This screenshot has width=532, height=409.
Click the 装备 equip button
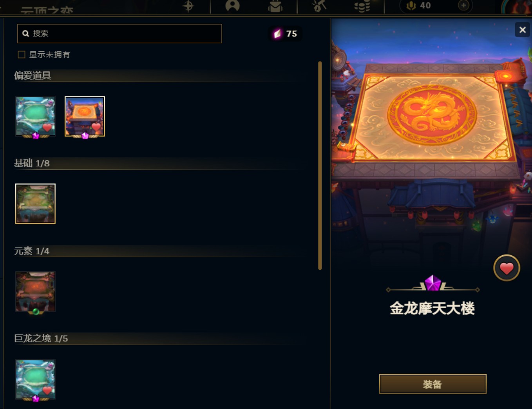click(432, 384)
